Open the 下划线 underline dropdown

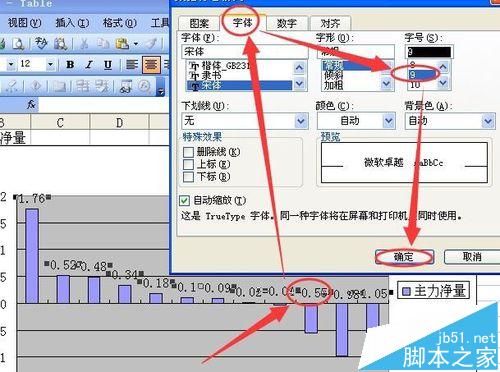(301, 121)
